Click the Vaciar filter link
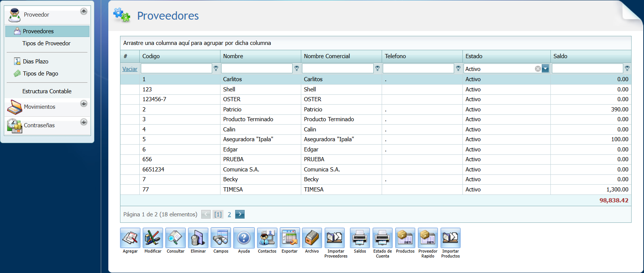This screenshot has width=644, height=273. [129, 69]
